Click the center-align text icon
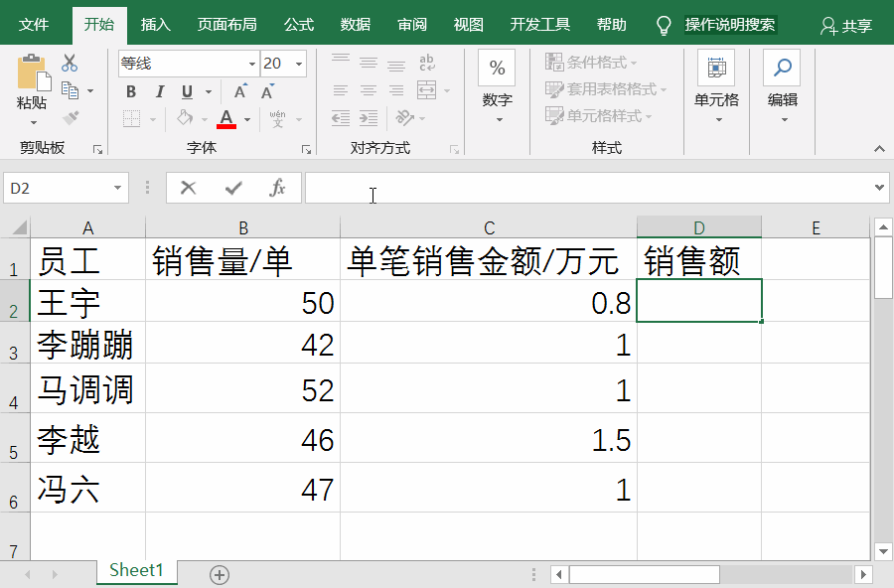The height and width of the screenshot is (588, 894). (x=367, y=89)
